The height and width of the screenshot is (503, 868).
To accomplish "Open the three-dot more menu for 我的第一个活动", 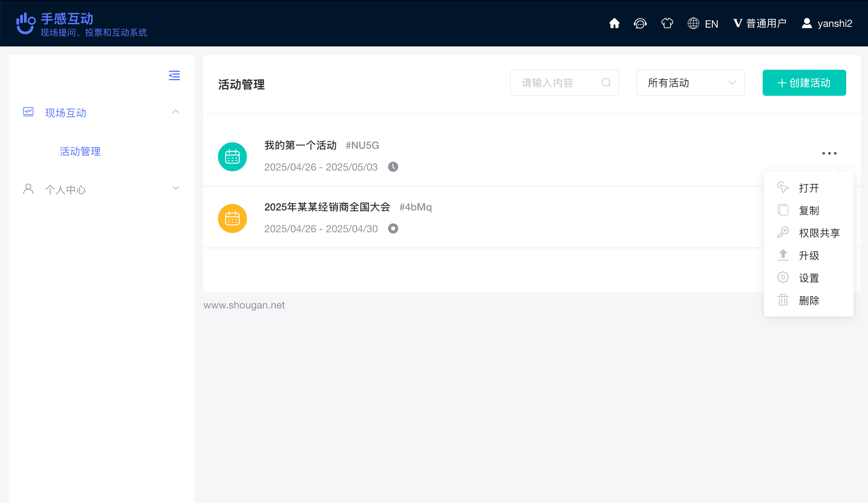I will (x=830, y=154).
